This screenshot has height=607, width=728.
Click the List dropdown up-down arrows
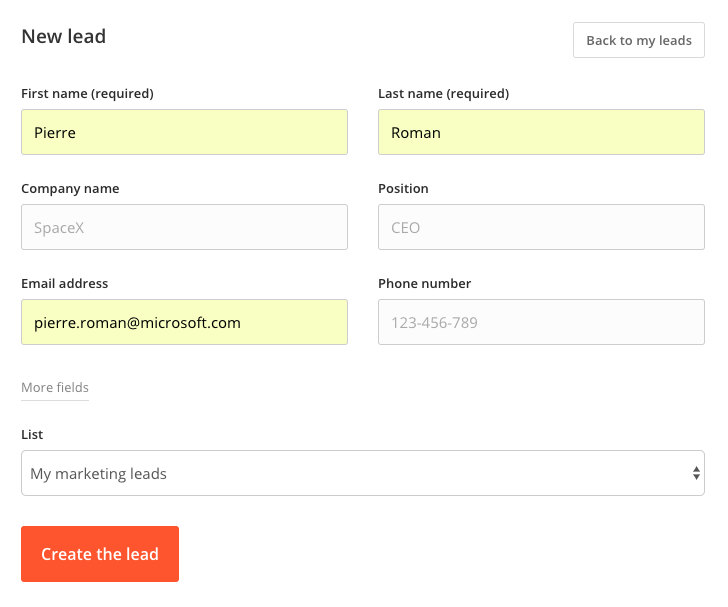696,473
